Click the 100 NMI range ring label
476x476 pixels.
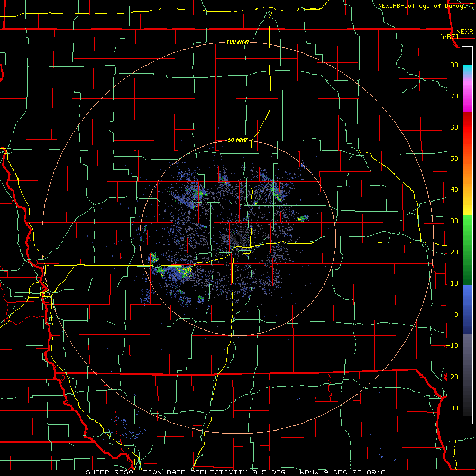(237, 42)
